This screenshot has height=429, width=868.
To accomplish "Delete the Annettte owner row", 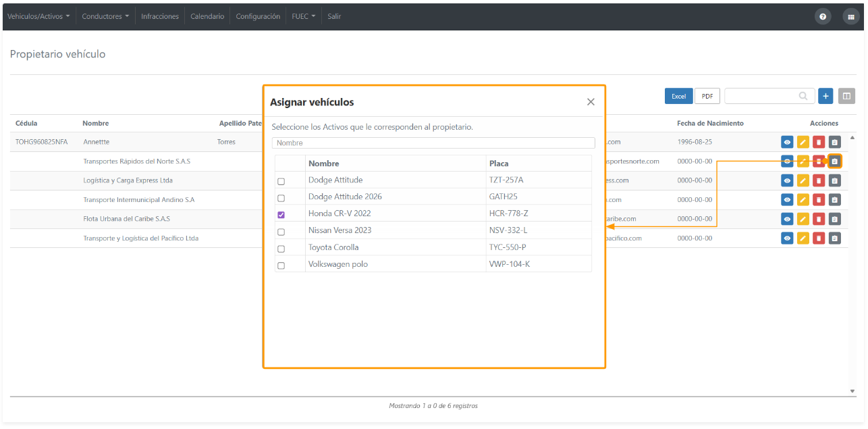I will click(819, 143).
